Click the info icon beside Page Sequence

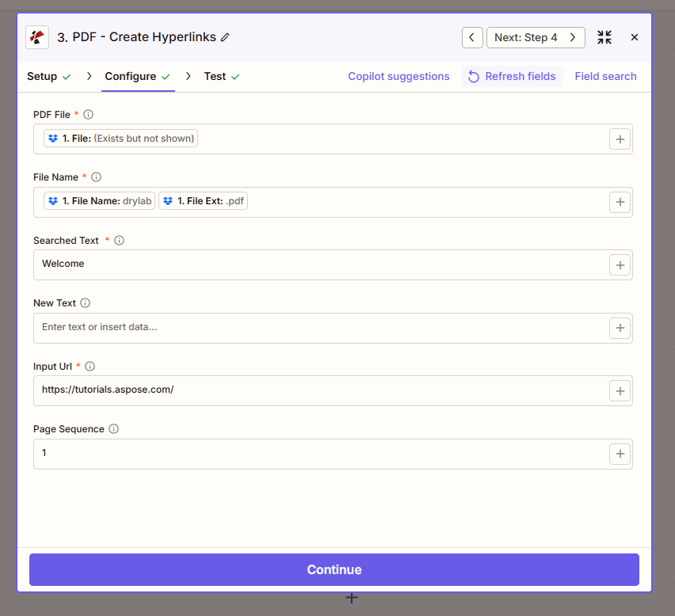pos(114,429)
